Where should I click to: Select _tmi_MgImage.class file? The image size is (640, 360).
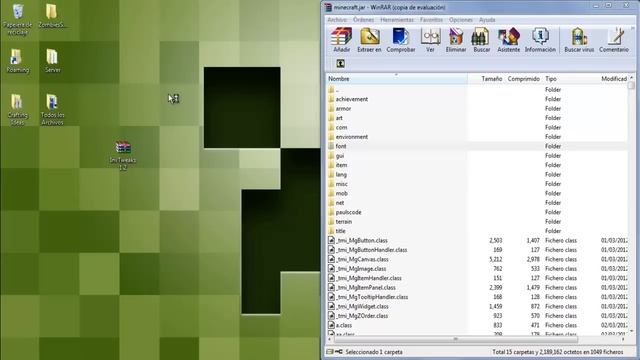tap(477, 269)
